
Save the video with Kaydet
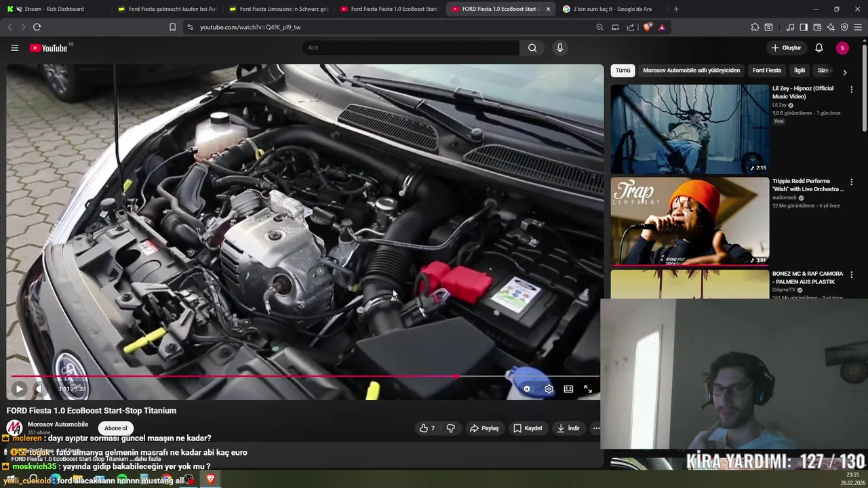(x=528, y=428)
